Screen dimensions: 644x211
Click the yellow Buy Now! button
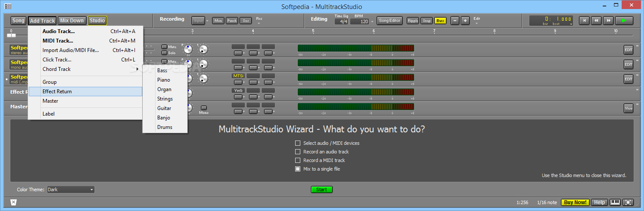pyautogui.click(x=575, y=202)
